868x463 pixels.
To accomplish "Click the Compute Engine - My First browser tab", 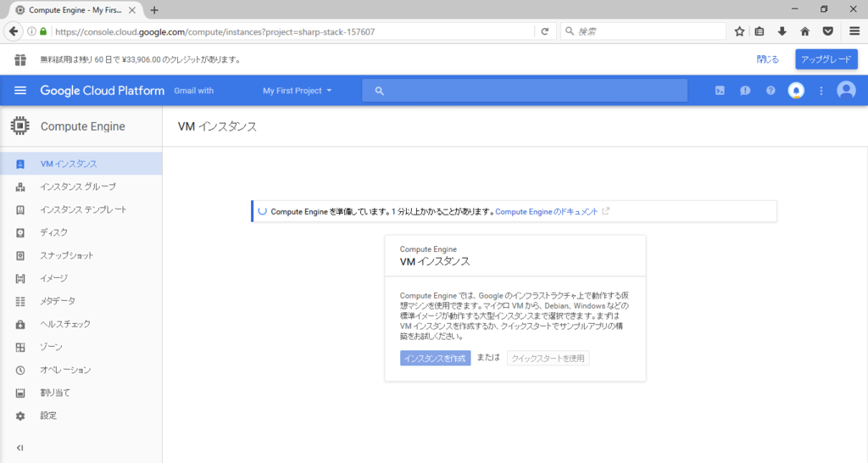I will [75, 10].
